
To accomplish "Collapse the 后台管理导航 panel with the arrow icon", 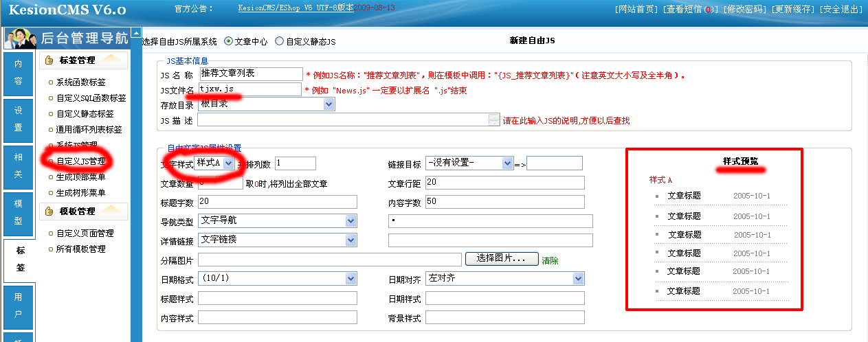I will click(136, 33).
